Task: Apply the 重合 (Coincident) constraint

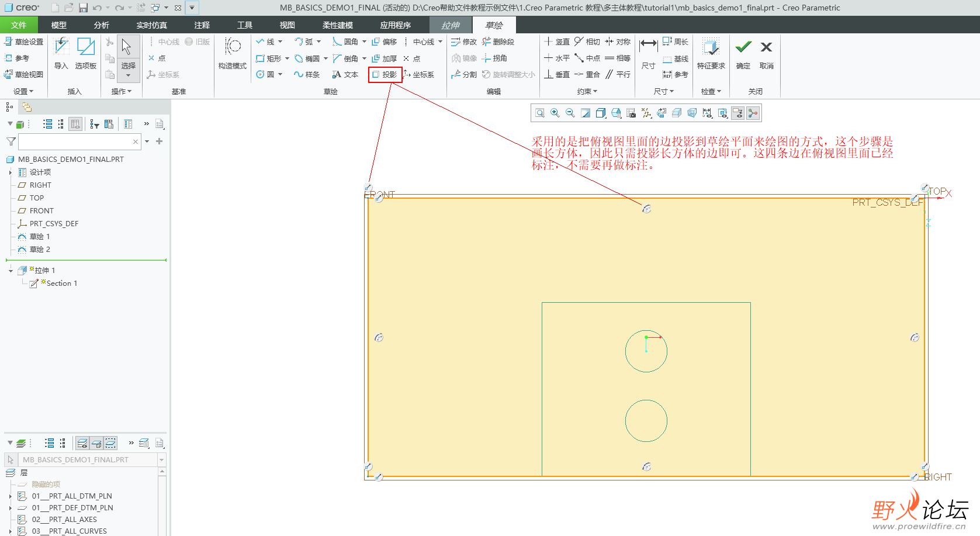Action: pyautogui.click(x=587, y=74)
